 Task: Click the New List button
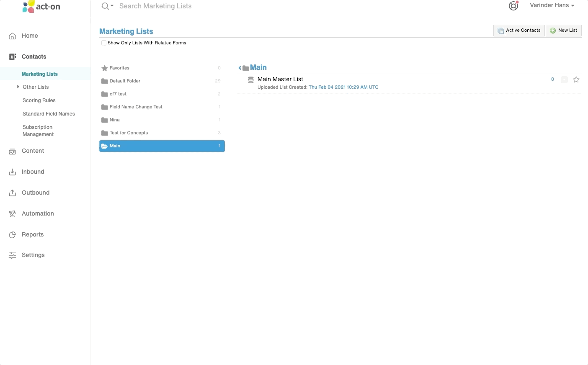point(563,31)
